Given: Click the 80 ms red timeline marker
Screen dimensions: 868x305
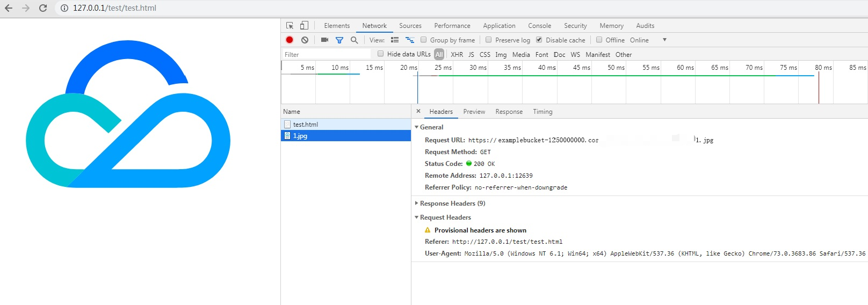Looking at the screenshot, I should [819, 89].
